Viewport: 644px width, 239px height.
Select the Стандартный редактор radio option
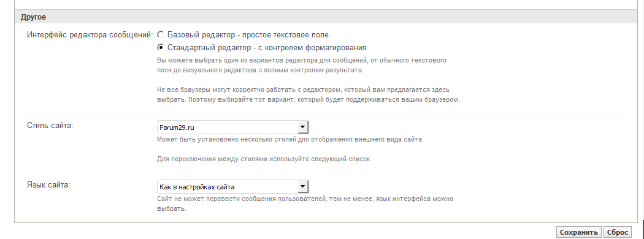(161, 48)
